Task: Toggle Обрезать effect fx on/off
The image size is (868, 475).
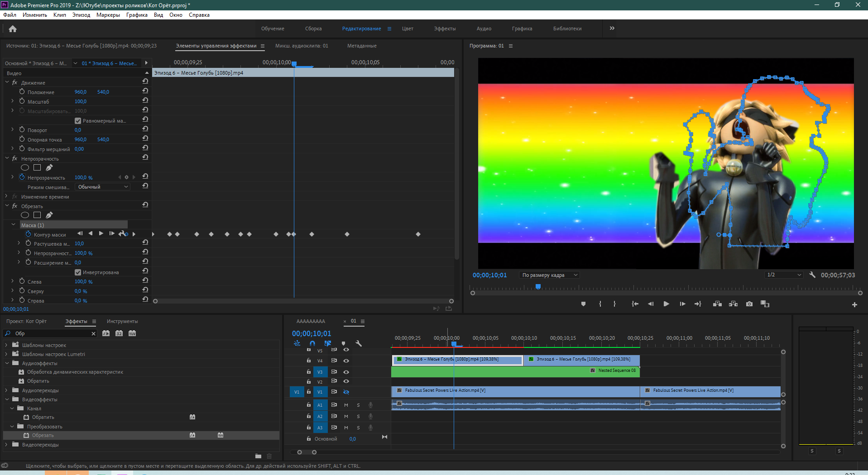Action: [x=15, y=206]
